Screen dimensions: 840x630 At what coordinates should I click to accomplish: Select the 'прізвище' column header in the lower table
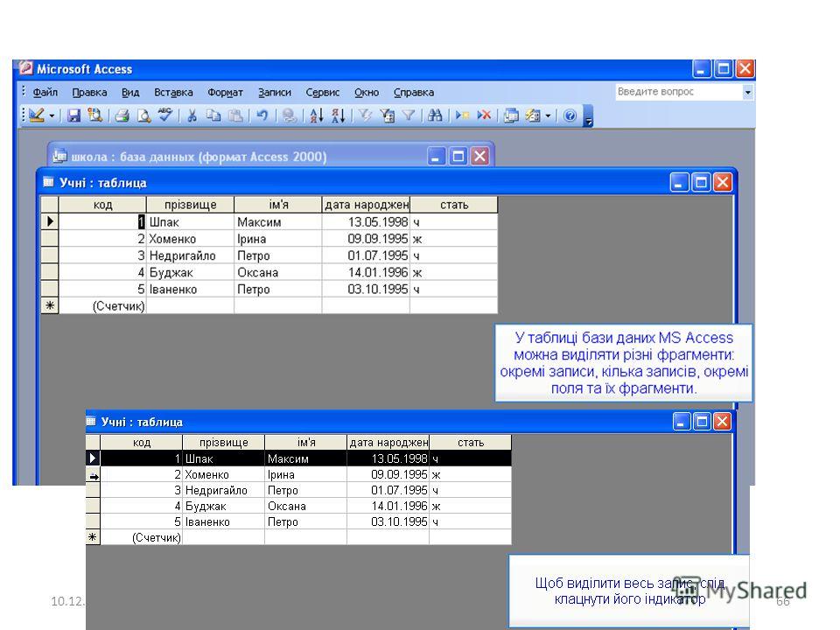[x=223, y=443]
